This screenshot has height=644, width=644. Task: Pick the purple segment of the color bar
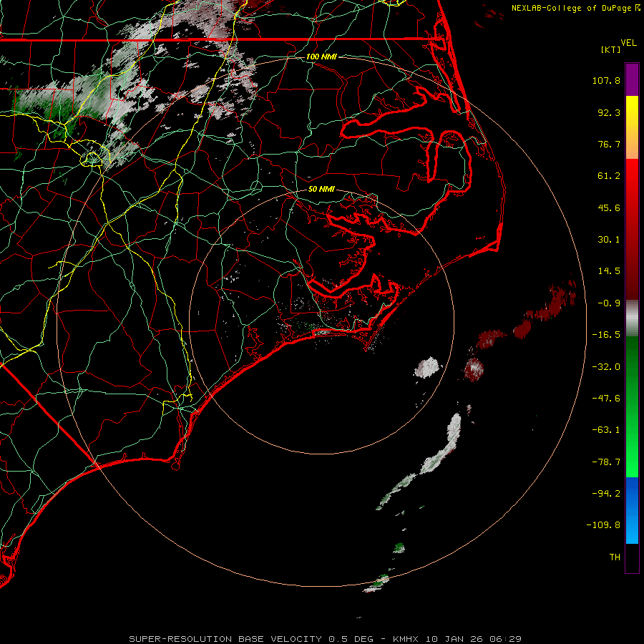click(632, 79)
